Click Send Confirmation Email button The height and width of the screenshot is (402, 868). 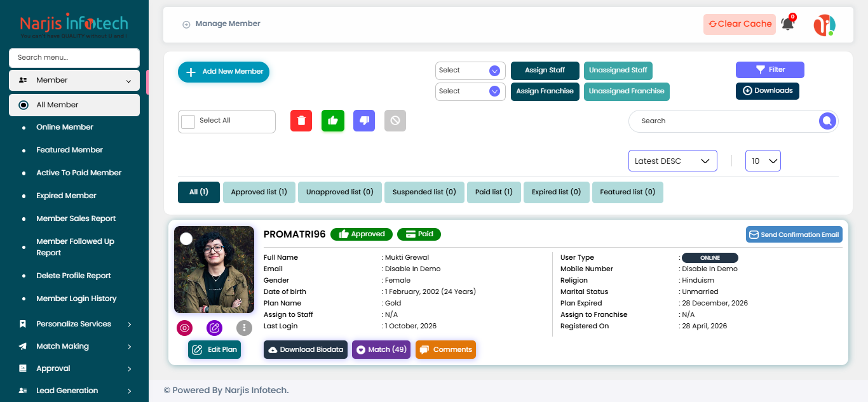(794, 234)
